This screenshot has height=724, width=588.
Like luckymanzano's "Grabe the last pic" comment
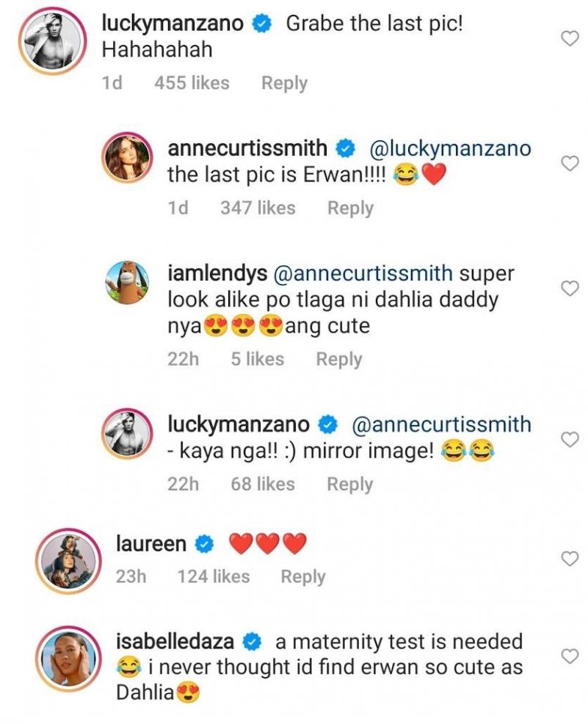pyautogui.click(x=570, y=39)
